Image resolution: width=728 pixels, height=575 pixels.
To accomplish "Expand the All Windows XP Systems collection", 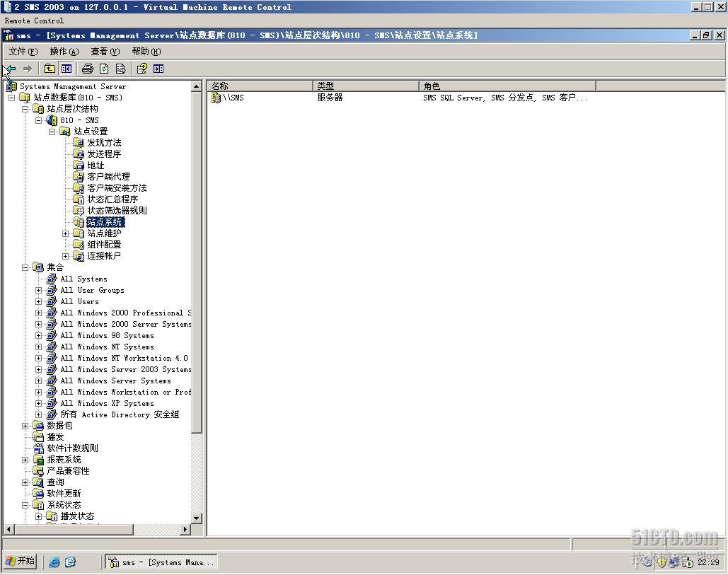I will tap(39, 403).
